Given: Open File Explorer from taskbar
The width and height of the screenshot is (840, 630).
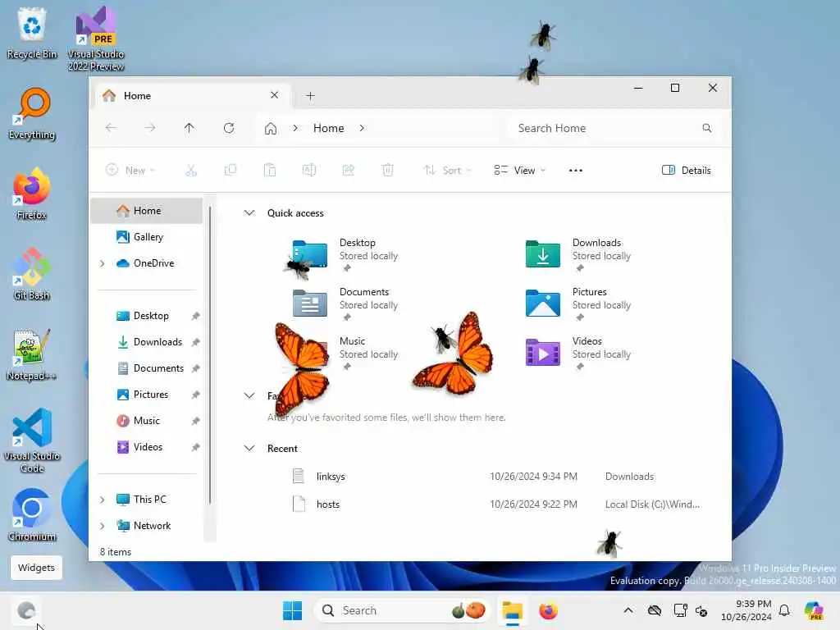Looking at the screenshot, I should 512,610.
